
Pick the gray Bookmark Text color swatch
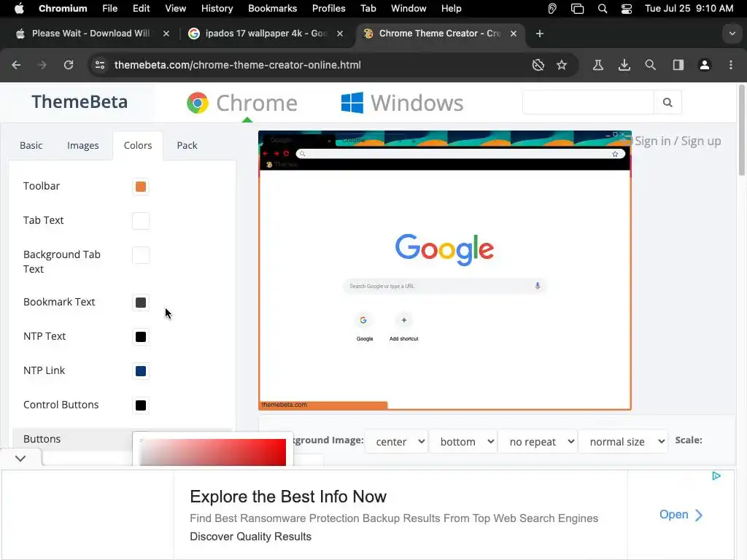click(141, 303)
